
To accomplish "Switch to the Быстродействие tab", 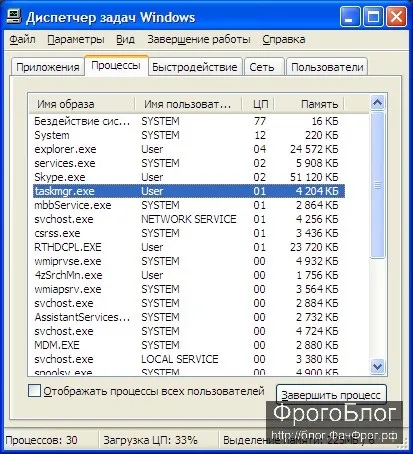I will (x=195, y=67).
